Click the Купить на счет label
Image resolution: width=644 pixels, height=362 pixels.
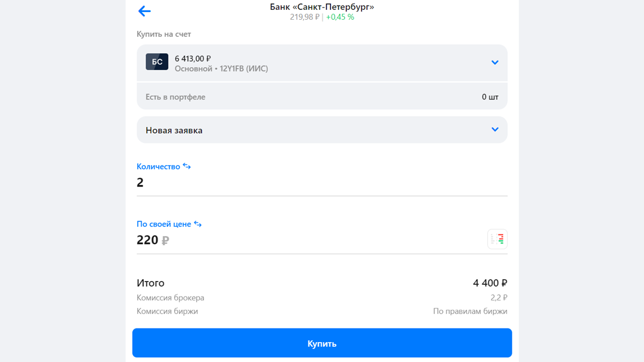click(x=164, y=34)
